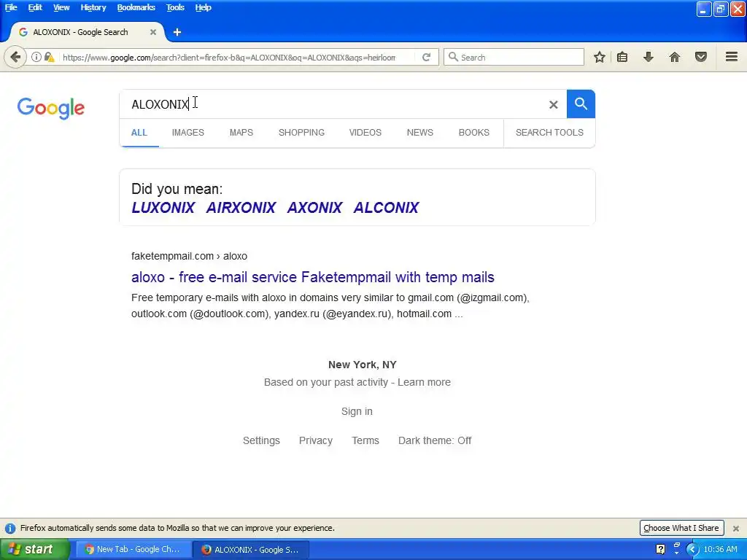Open the aloxo Faketempmail result link

coord(313,277)
